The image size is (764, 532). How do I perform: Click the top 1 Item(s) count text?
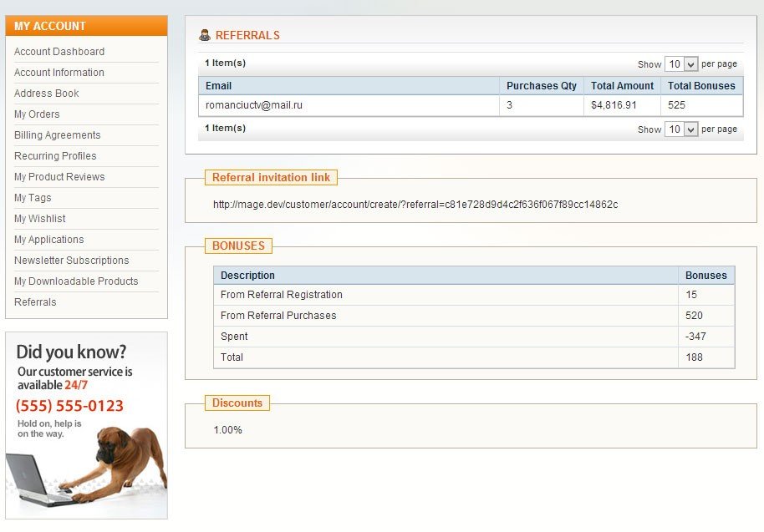(x=225, y=63)
